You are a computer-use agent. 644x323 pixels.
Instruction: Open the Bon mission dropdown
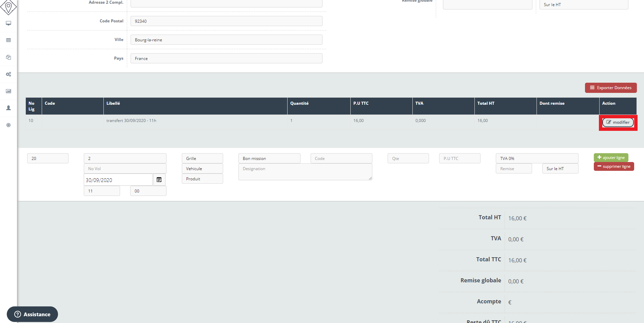point(269,158)
